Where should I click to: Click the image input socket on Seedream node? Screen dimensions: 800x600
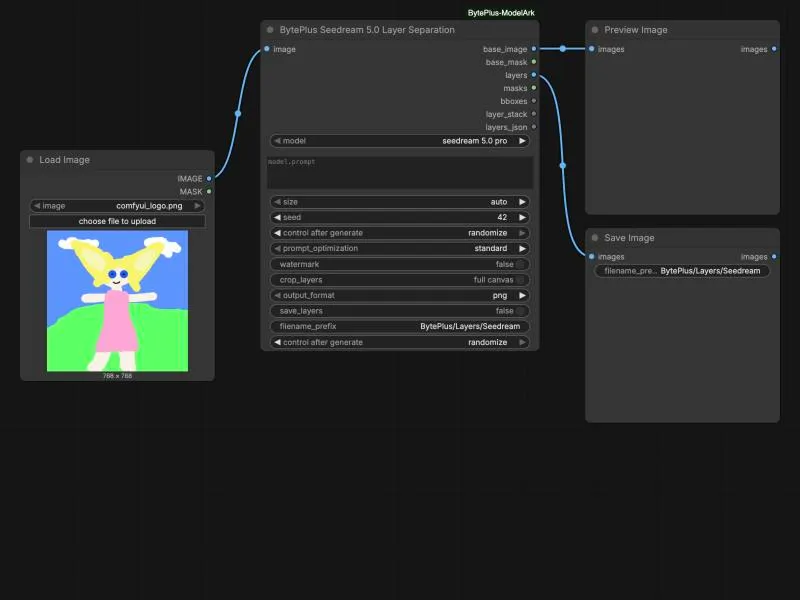[x=267, y=49]
